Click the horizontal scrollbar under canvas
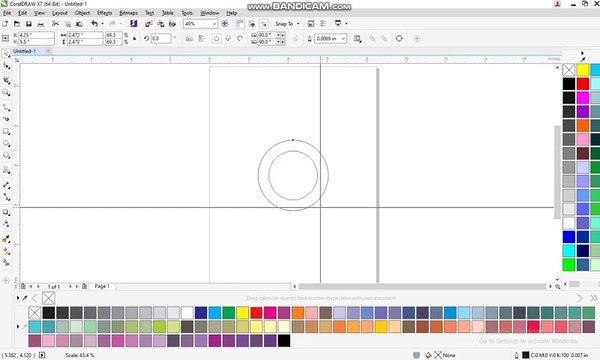Screen dimensions: 600x360 pyautogui.click(x=422, y=286)
